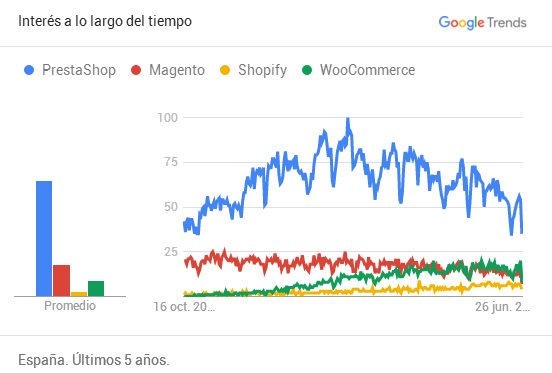
Task: Click the Promedio label under bars
Action: (70, 306)
